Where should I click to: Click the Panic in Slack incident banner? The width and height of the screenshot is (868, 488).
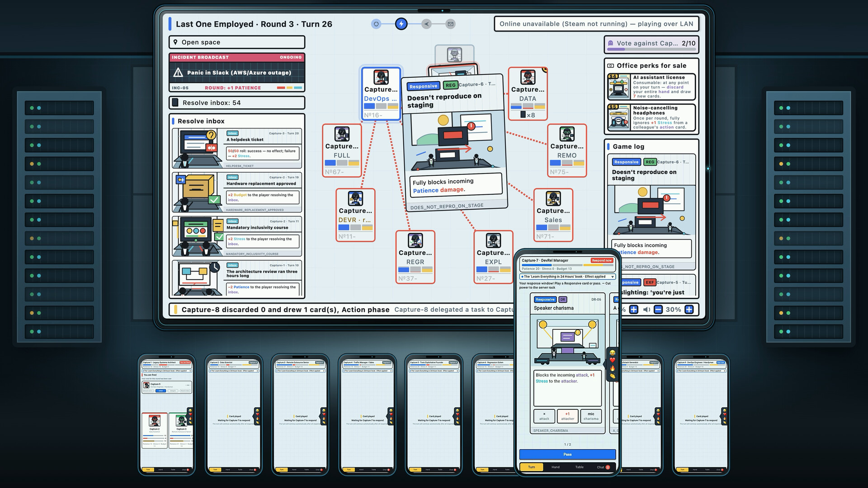pyautogui.click(x=237, y=72)
